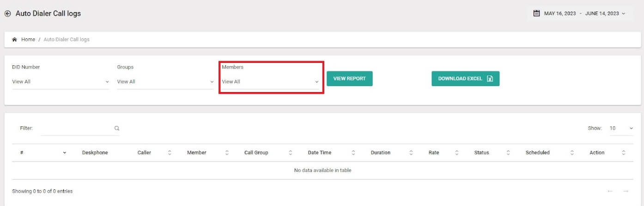This screenshot has height=206, width=644.
Task: Sort by the Call Group column arrows
Action: tap(291, 153)
